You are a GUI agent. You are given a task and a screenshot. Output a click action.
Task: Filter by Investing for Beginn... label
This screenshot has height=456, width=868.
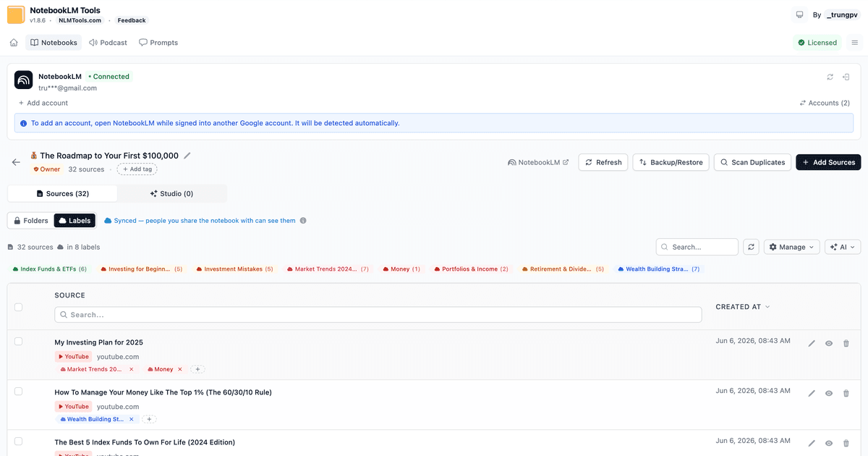(x=142, y=269)
